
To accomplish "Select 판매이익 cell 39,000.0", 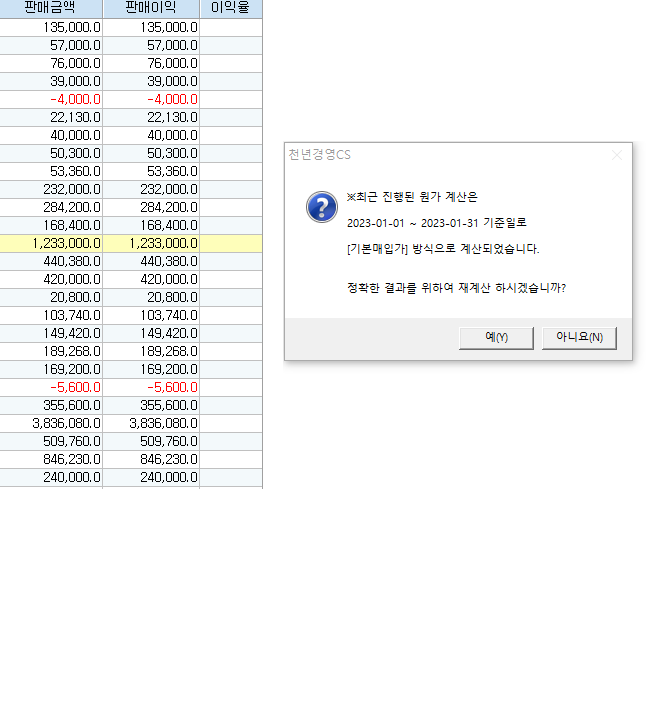I will [151, 81].
